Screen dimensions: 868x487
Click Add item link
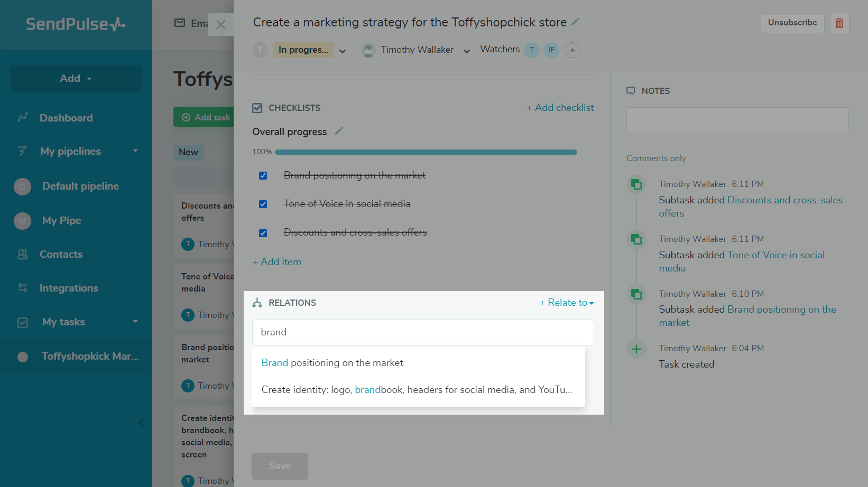(277, 262)
